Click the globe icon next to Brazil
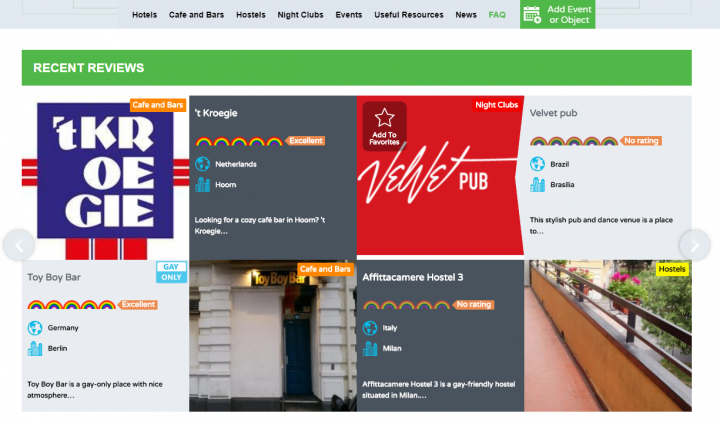Image resolution: width=720 pixels, height=424 pixels. click(537, 164)
